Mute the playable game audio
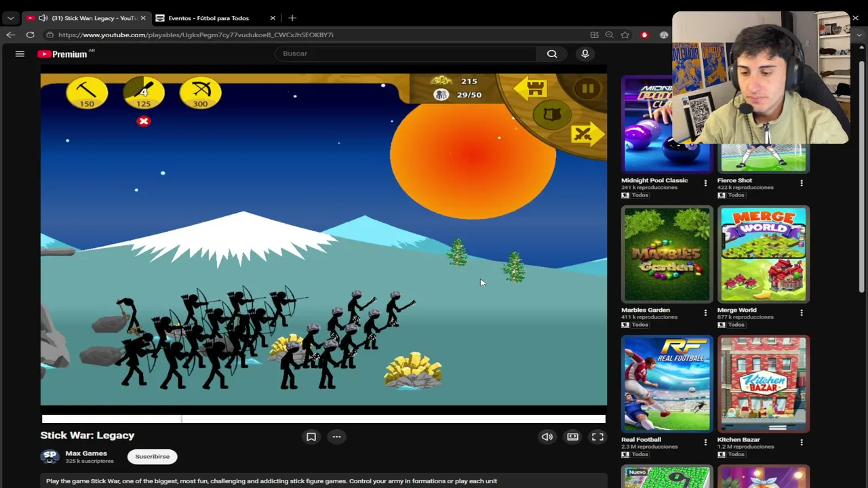Viewport: 868px width, 488px height. point(547,437)
